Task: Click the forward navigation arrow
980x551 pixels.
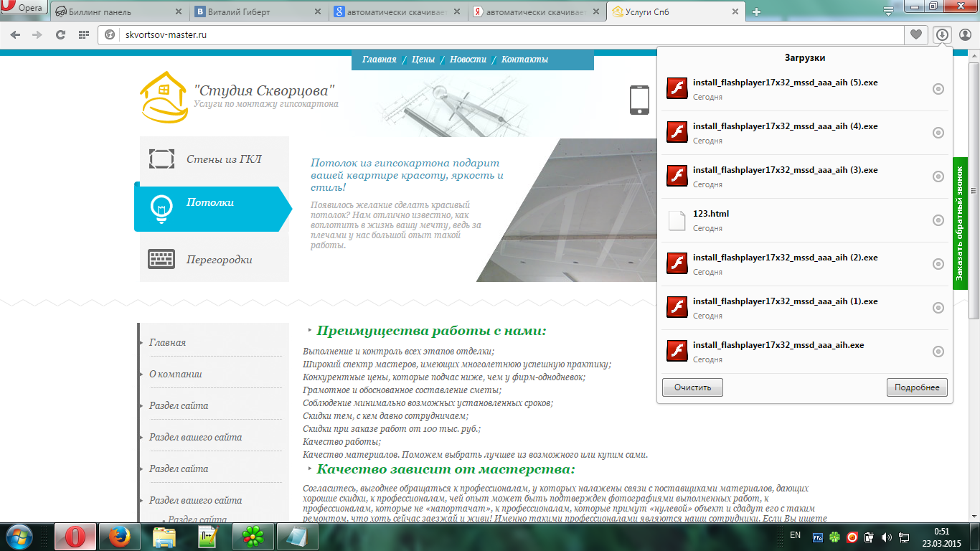Action: click(x=37, y=34)
